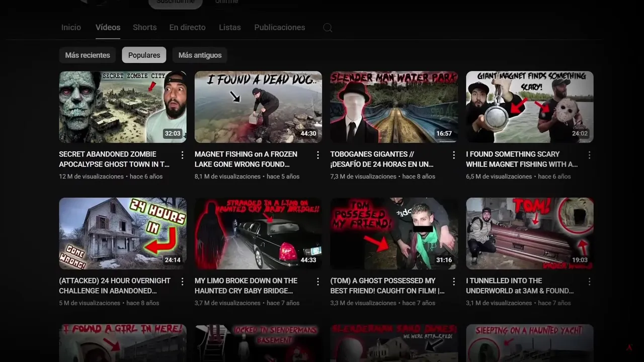
Task: Click title Magnet Fishing on A Frozen Lake
Action: point(246,159)
